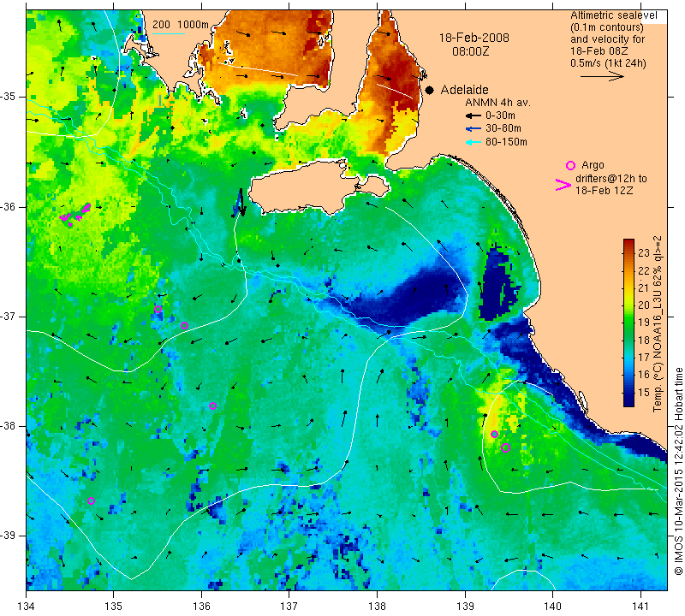Click the Argo float near 139.3, -38.1
685x616 pixels.
click(495, 435)
